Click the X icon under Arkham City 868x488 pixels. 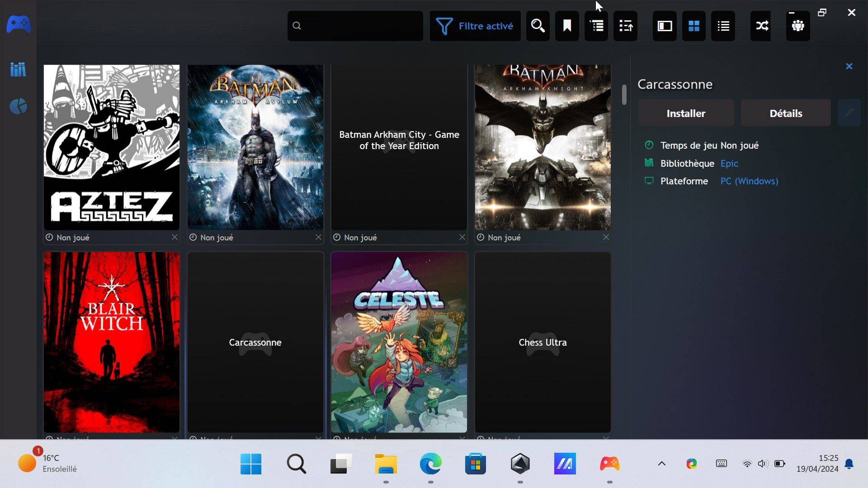(x=462, y=237)
